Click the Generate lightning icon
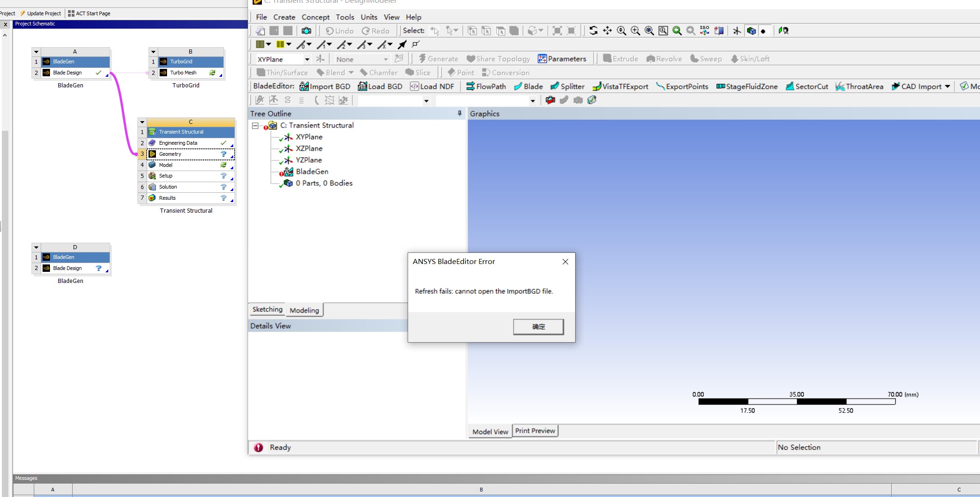This screenshot has height=497, width=980. tap(422, 59)
